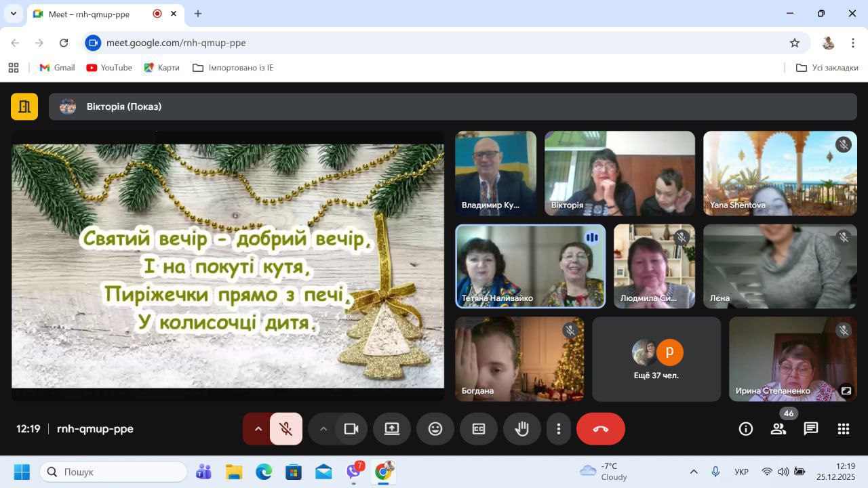The height and width of the screenshot is (488, 868).
Task: Click the "Ещё 37 чел." participants tile
Action: [x=656, y=359]
